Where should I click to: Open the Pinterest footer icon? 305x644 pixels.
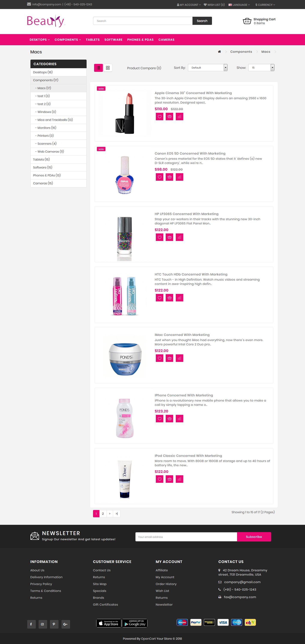tap(54, 624)
